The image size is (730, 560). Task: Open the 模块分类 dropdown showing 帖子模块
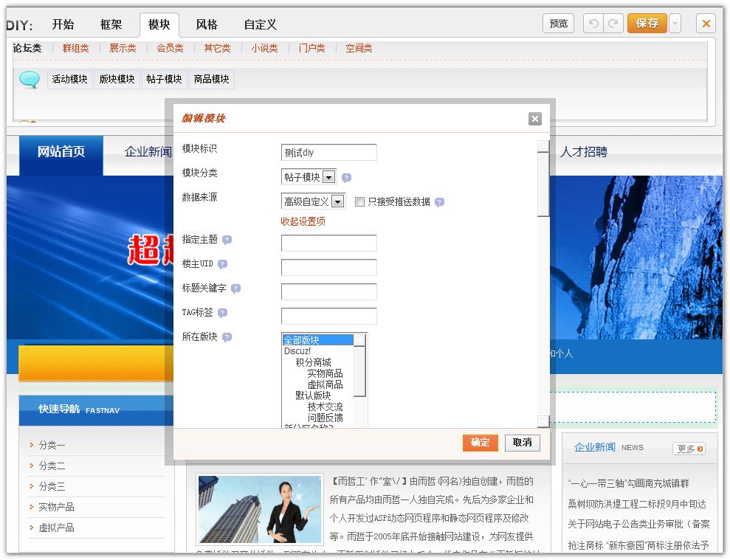328,177
